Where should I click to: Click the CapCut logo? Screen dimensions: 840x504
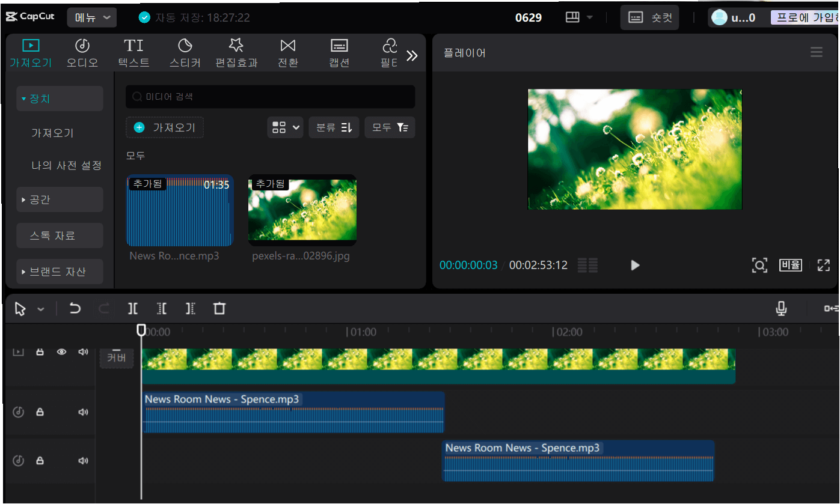pos(30,17)
